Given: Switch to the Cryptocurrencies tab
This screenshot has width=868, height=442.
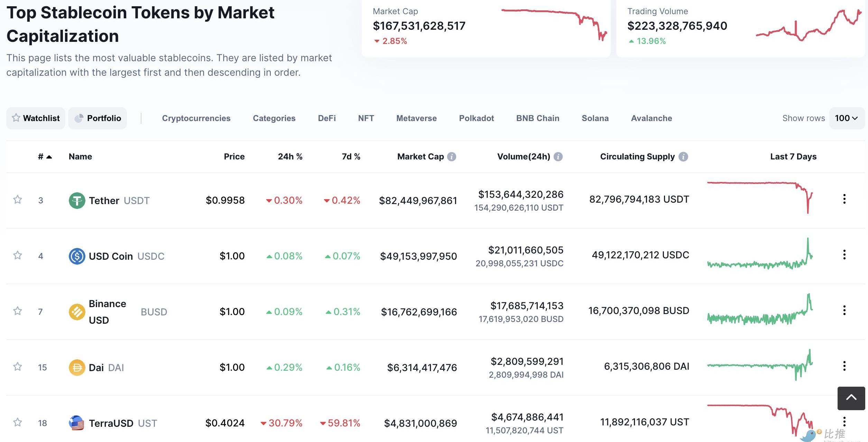Looking at the screenshot, I should click(x=196, y=118).
